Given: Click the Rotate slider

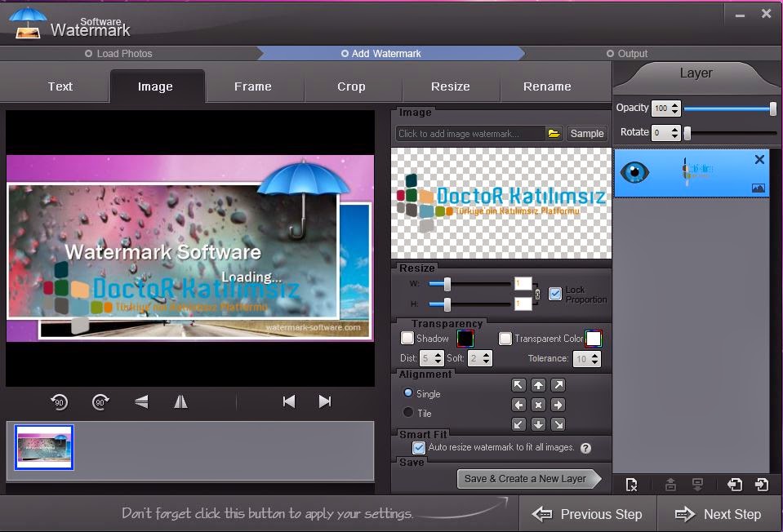Looking at the screenshot, I should [x=731, y=133].
